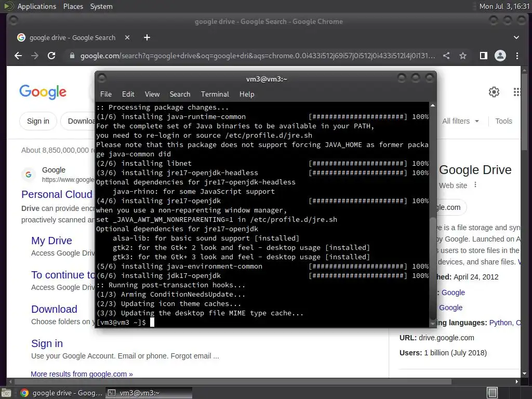Click Chrome page horizontal scrollbar
Screen dimensions: 532x399
click(233, 382)
